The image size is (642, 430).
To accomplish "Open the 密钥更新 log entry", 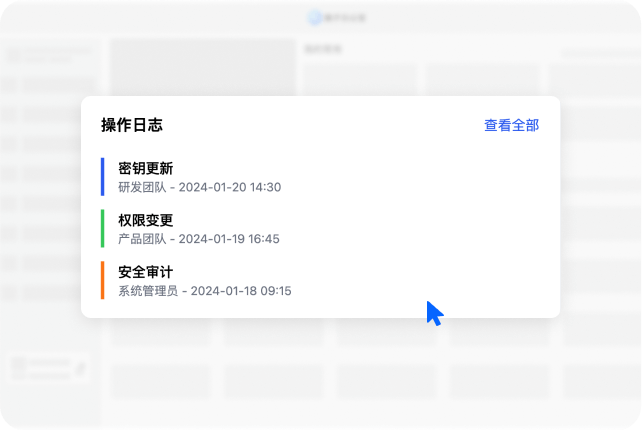I will pyautogui.click(x=145, y=168).
